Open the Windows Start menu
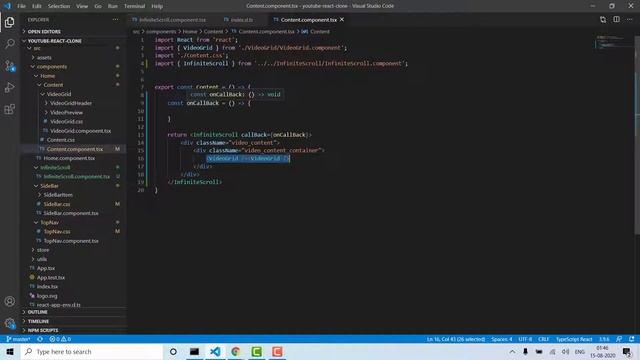Image resolution: width=640 pixels, height=360 pixels. coord(10,351)
